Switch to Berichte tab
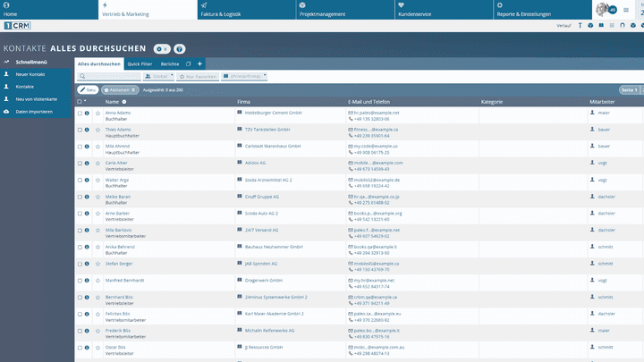Viewport: 644px width, 362px height. pyautogui.click(x=170, y=64)
